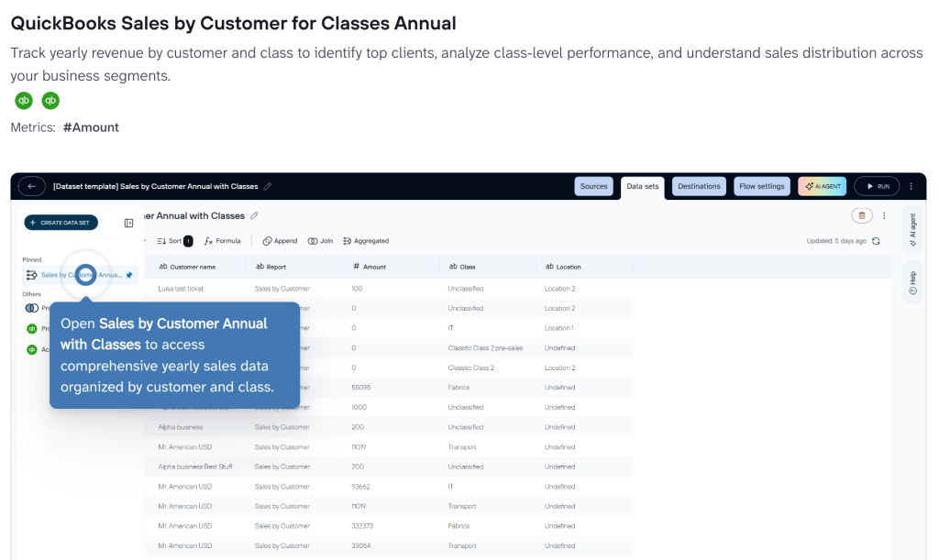Rename data set via pencil beside 'Annual with Classes'
939x560 pixels.
tap(255, 215)
